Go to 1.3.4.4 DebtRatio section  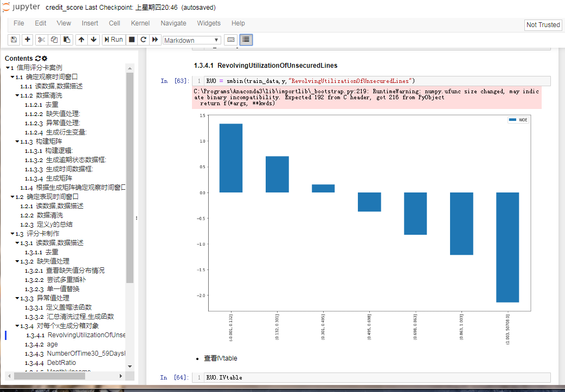click(x=50, y=363)
